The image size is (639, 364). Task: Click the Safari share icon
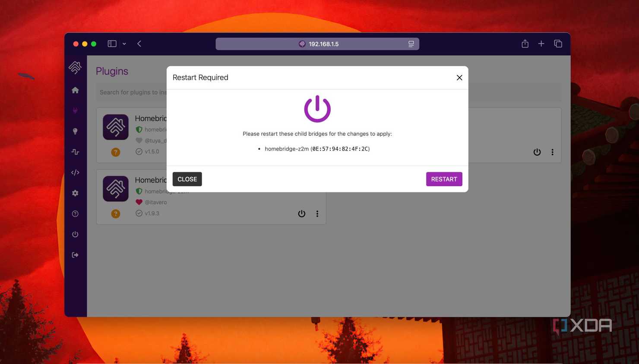point(525,44)
